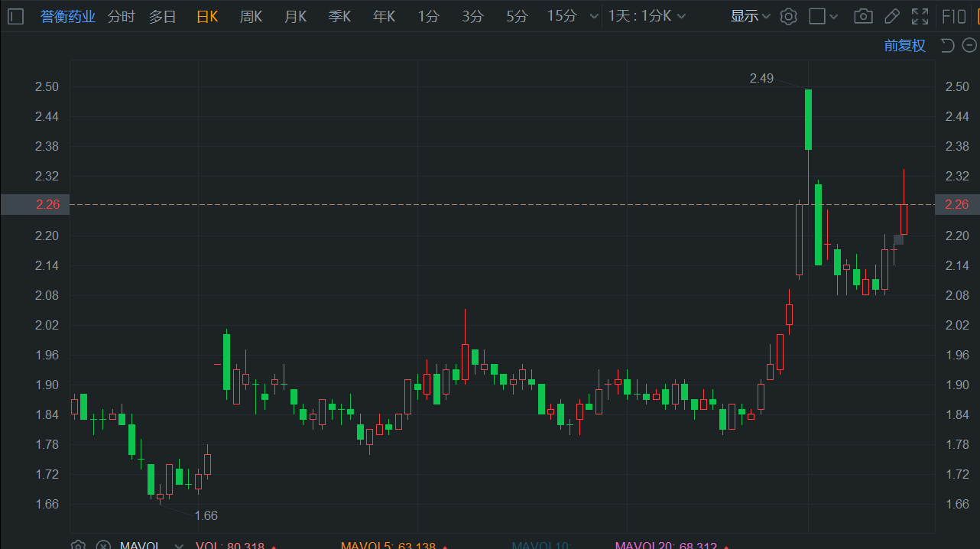Remove the MAVOL indicator with X icon

pyautogui.click(x=103, y=545)
